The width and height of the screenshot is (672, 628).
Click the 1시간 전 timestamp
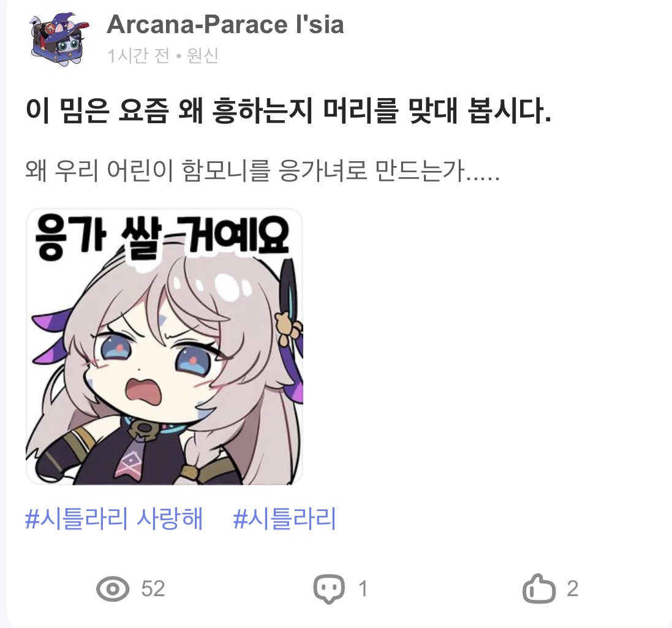[x=138, y=56]
